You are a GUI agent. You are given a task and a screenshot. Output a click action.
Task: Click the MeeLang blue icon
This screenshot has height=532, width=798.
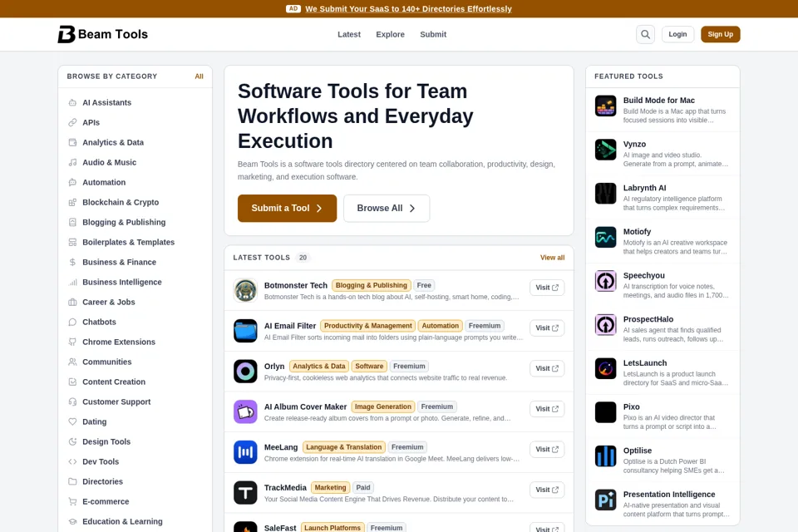click(245, 452)
